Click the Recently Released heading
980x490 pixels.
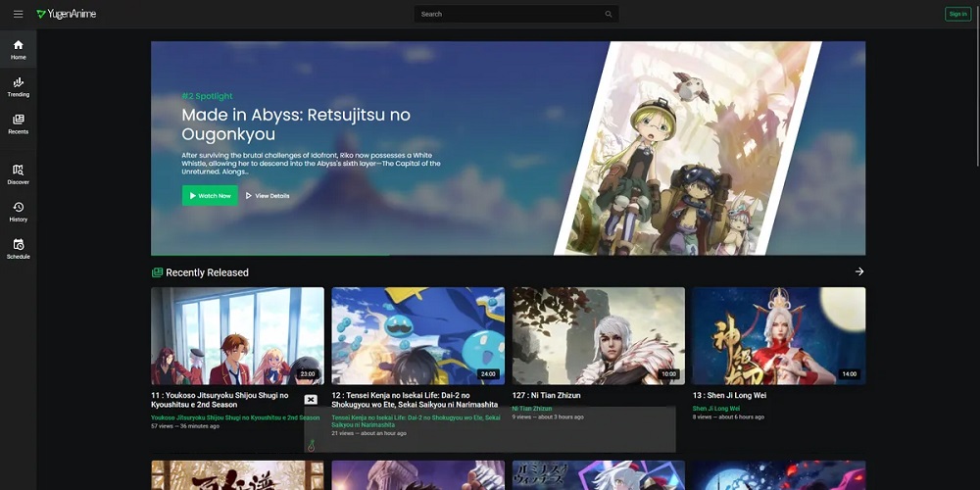[x=207, y=272]
